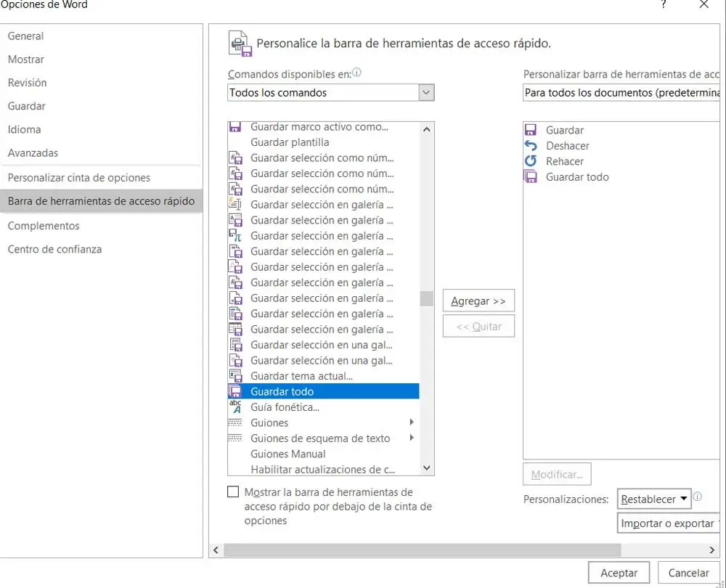Viewport: 726px width, 588px height.
Task: Click the Guía fonética abc icon
Action: pyautogui.click(x=235, y=407)
